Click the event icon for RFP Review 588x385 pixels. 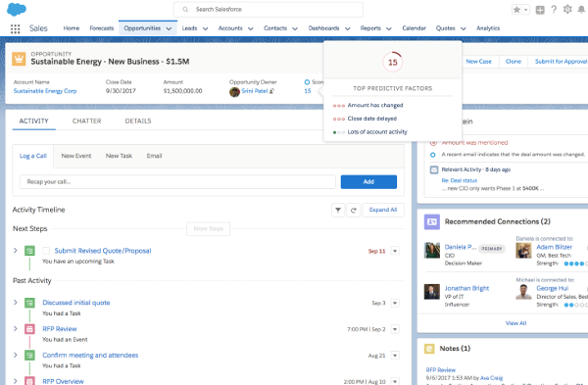29,329
